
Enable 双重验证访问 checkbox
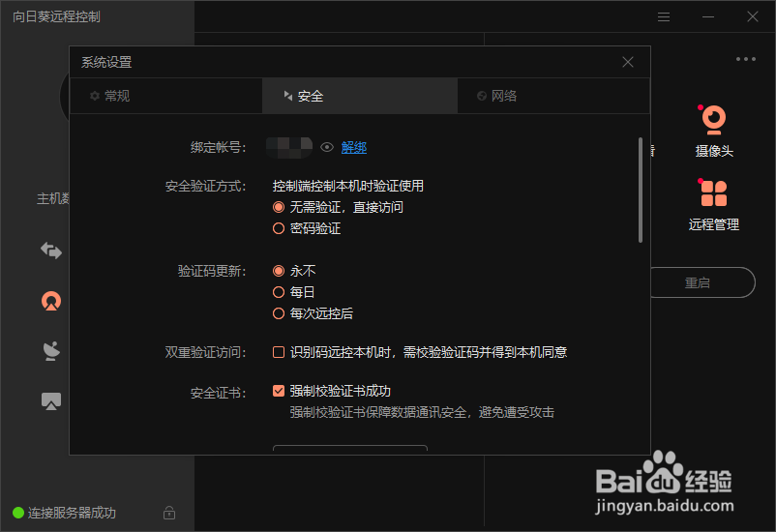tap(279, 352)
